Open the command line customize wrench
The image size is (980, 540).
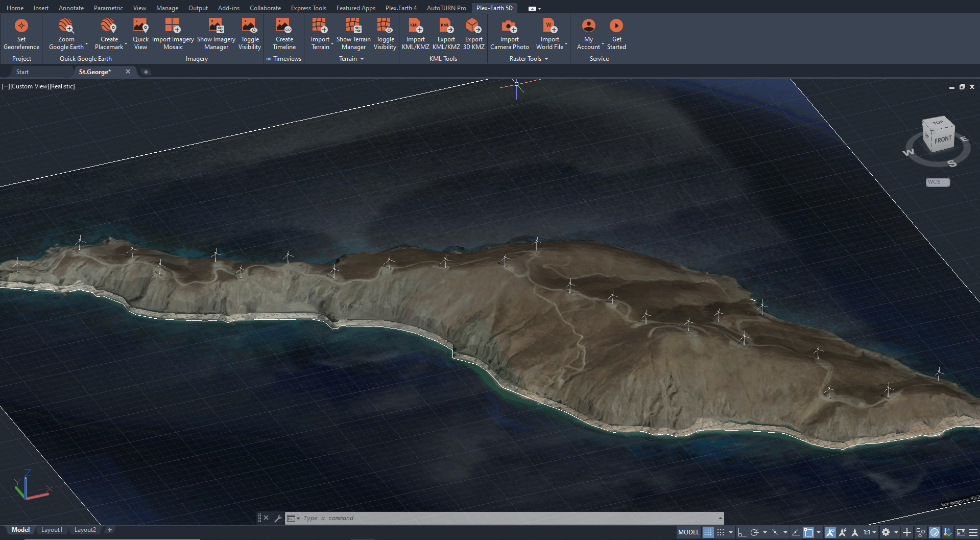point(278,518)
